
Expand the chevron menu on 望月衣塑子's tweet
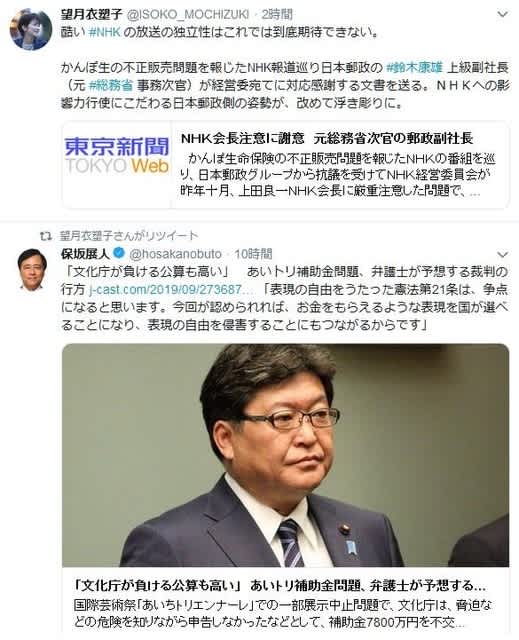503,15
